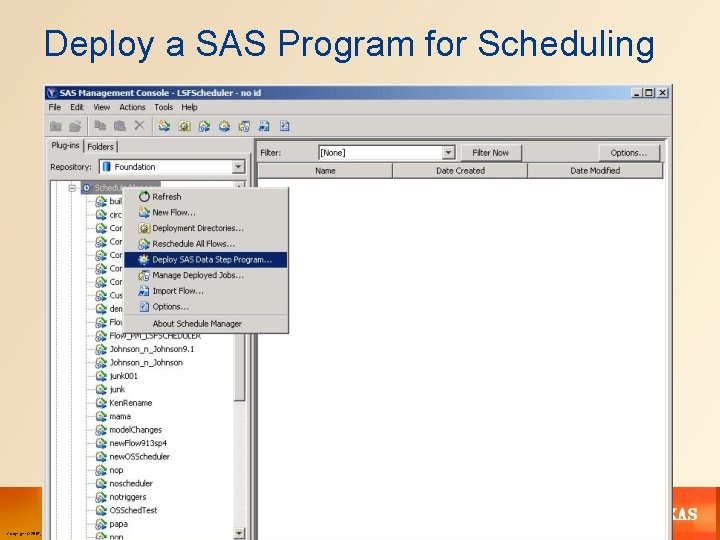Screen dimensions: 720x540
Task: Click the flow icon beside junk001
Action: 101,376
